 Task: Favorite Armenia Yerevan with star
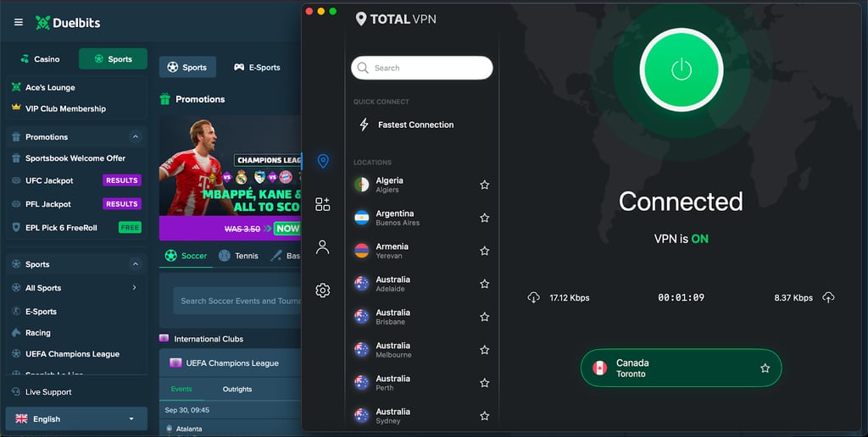(x=484, y=251)
